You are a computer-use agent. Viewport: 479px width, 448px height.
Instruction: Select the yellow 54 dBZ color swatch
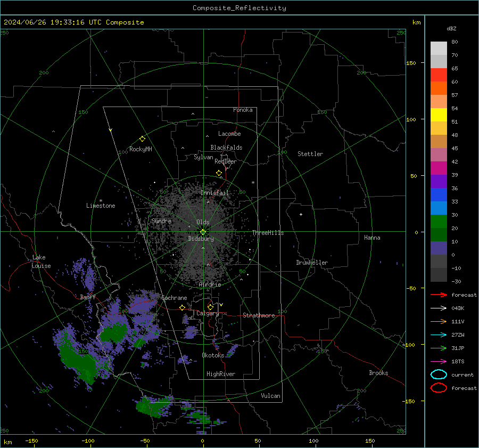[x=439, y=115]
